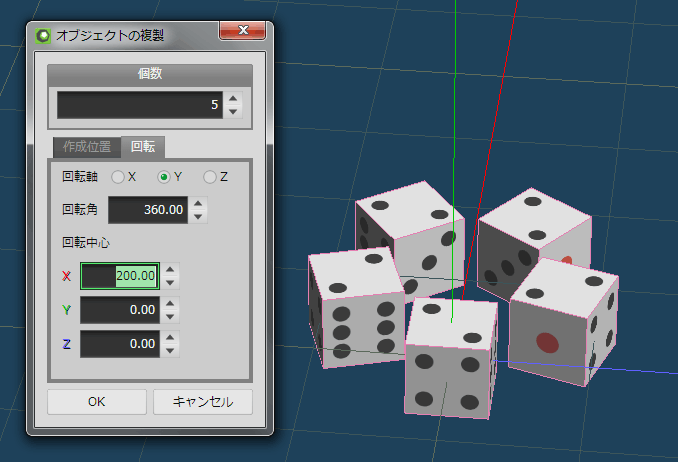The image size is (678, 462).
Task: Decrease rotation center Z with down arrow
Action: tap(170, 350)
